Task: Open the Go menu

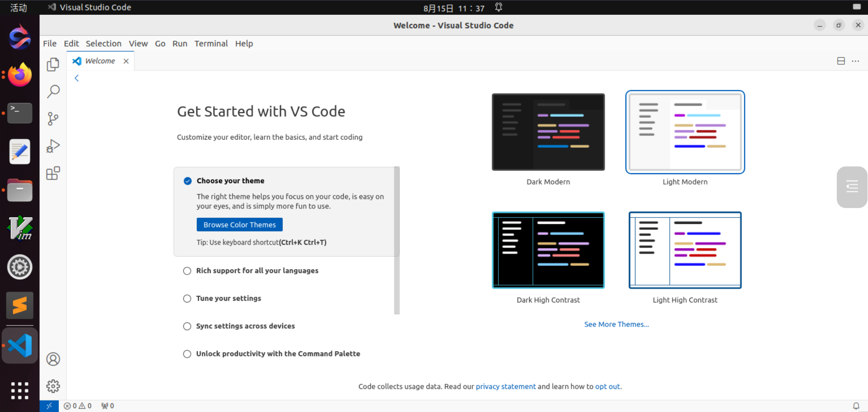Action: coord(160,43)
